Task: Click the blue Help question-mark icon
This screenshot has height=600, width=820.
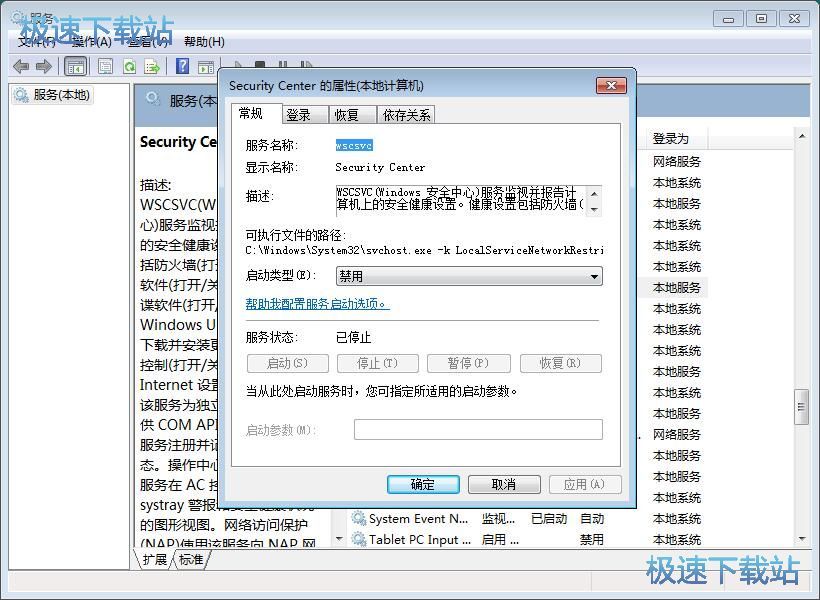Action: point(183,66)
